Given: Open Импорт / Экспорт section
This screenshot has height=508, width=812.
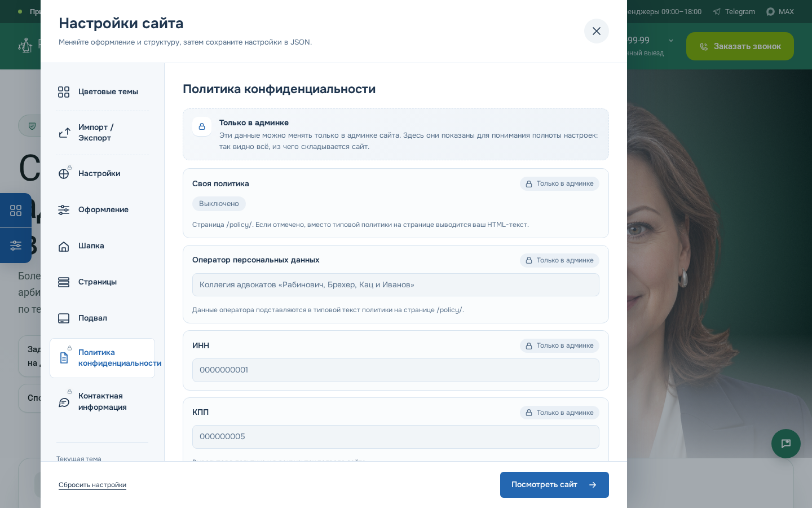Looking at the screenshot, I should point(102,133).
